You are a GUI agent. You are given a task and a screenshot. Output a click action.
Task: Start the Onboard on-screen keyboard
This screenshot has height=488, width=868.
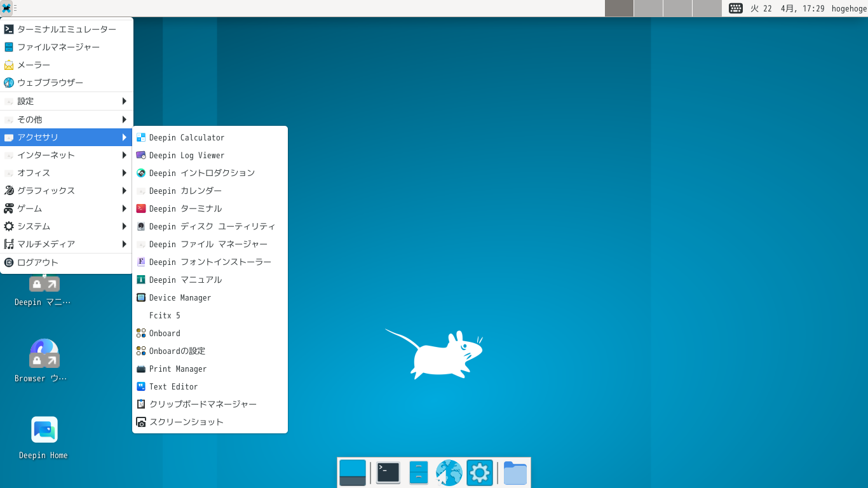[x=210, y=333]
